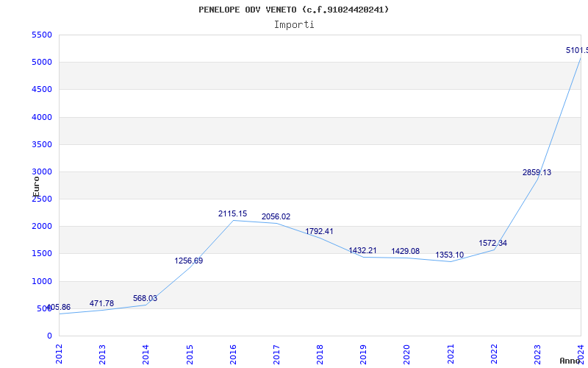Select the 568.03 data label

click(x=145, y=298)
